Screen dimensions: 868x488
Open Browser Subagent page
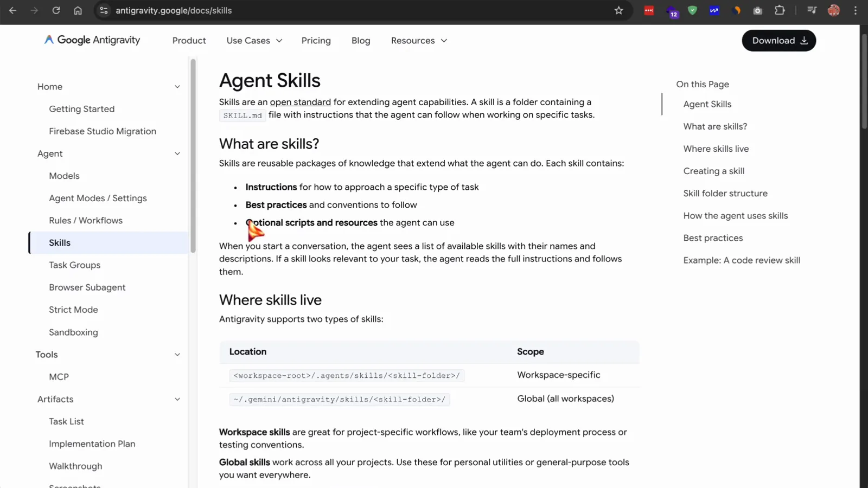click(87, 287)
